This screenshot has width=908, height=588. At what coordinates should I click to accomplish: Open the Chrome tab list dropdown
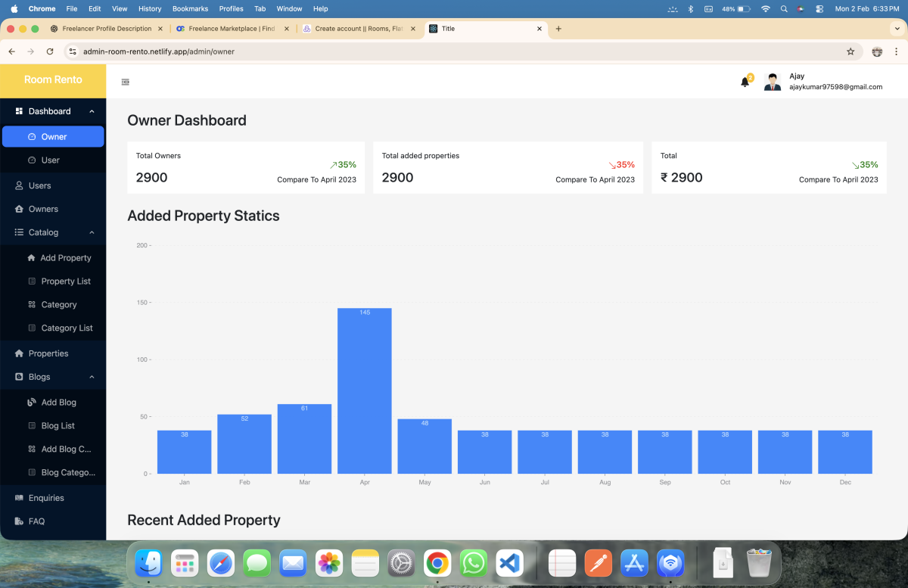(897, 29)
